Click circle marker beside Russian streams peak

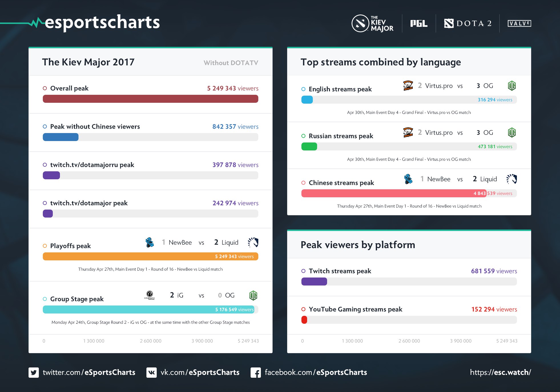(x=303, y=136)
